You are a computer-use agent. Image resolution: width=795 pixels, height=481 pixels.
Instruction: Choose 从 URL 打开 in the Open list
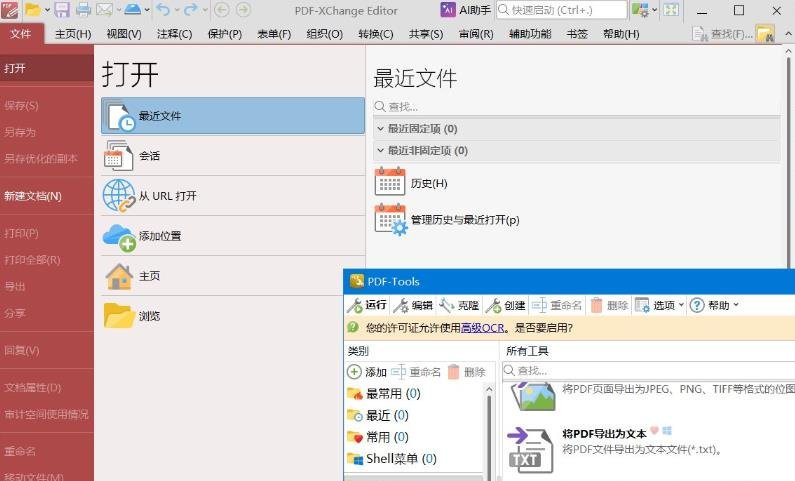click(233, 196)
